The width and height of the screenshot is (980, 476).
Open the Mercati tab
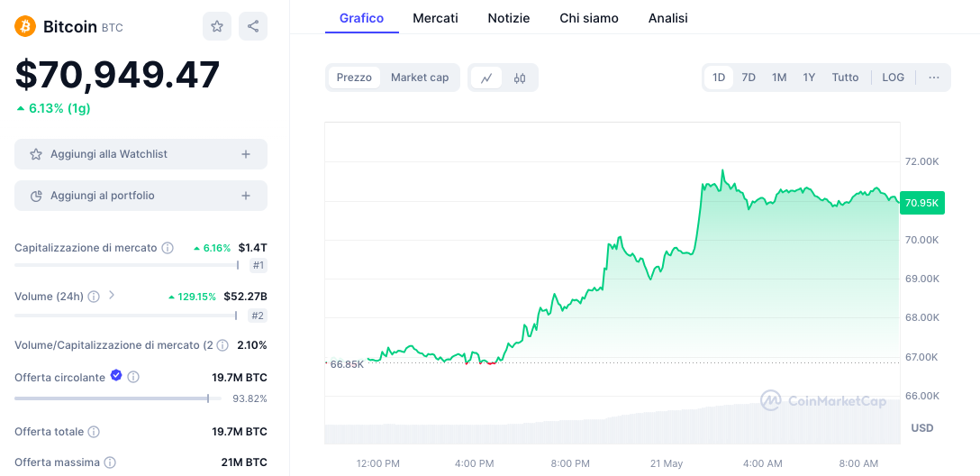(x=435, y=18)
